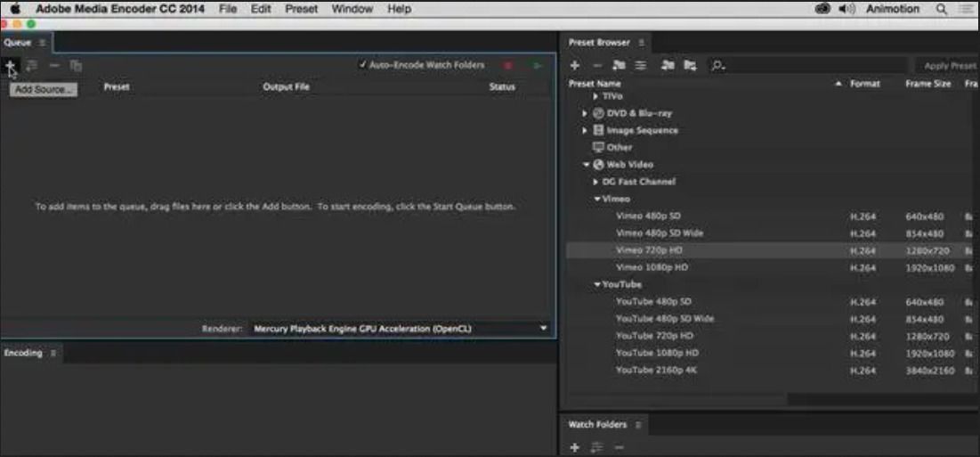Click the Preset Settings icon in Preset Browser
Image resolution: width=980 pixels, height=457 pixels.
pos(641,65)
